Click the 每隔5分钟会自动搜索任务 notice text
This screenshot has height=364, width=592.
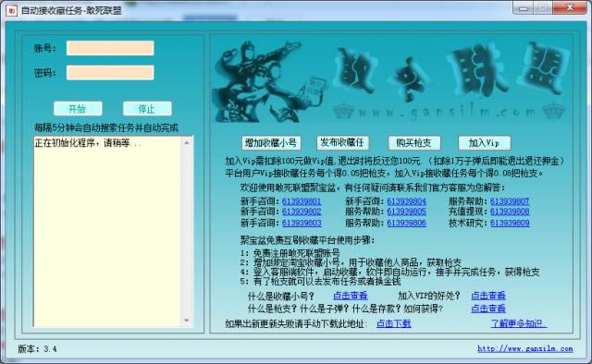pyautogui.click(x=105, y=127)
